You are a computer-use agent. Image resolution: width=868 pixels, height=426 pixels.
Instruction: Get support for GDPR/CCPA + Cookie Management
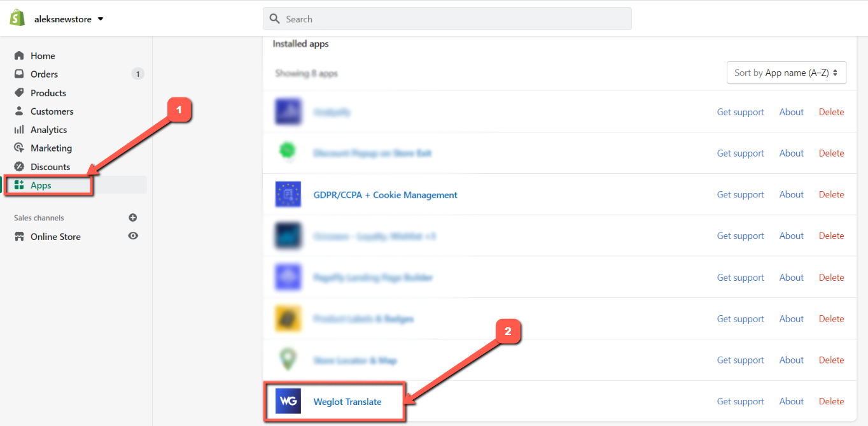(741, 194)
